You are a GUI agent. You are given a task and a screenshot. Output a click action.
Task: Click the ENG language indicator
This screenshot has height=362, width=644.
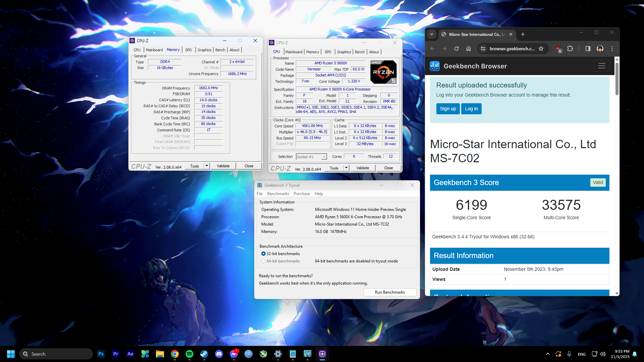pos(582,354)
